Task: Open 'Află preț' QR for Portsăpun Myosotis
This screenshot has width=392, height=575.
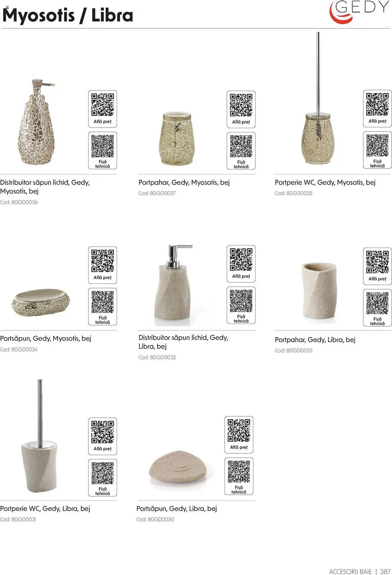Action: click(x=103, y=265)
